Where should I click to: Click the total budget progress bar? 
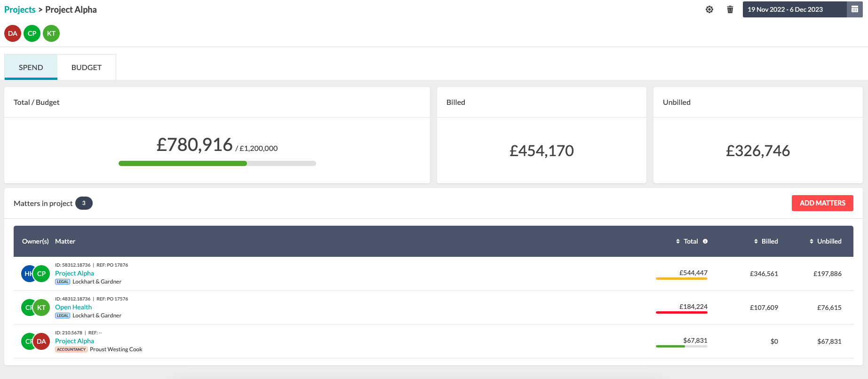tap(217, 163)
